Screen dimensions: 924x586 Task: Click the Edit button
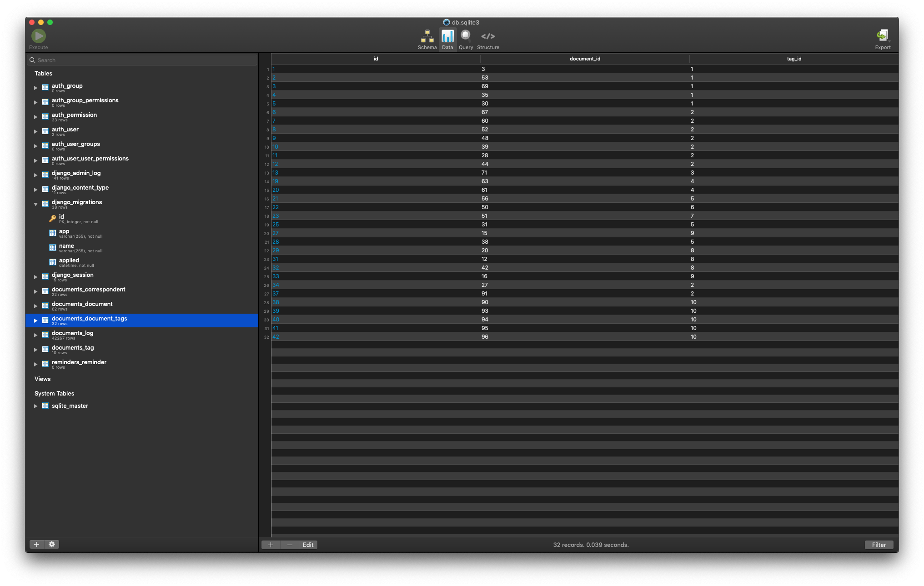pyautogui.click(x=308, y=545)
